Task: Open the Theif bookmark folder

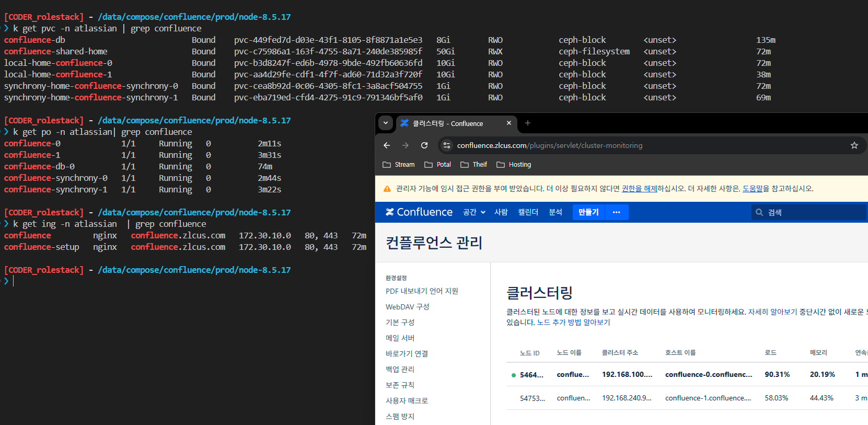Action: click(474, 165)
